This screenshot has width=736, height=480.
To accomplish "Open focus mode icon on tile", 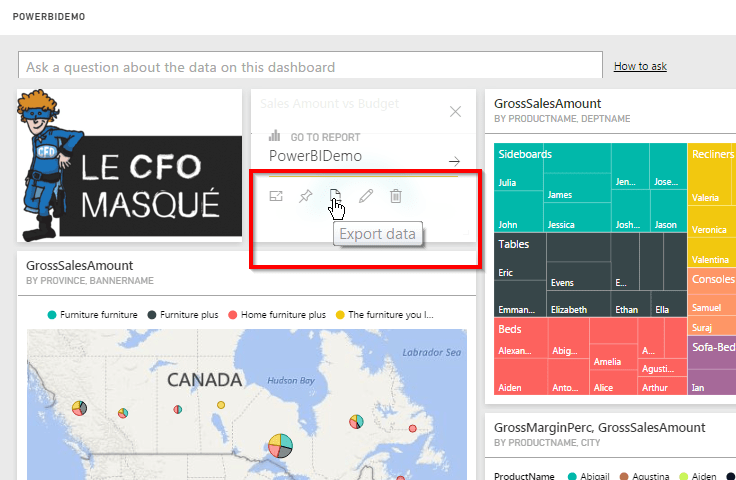I will coord(277,197).
